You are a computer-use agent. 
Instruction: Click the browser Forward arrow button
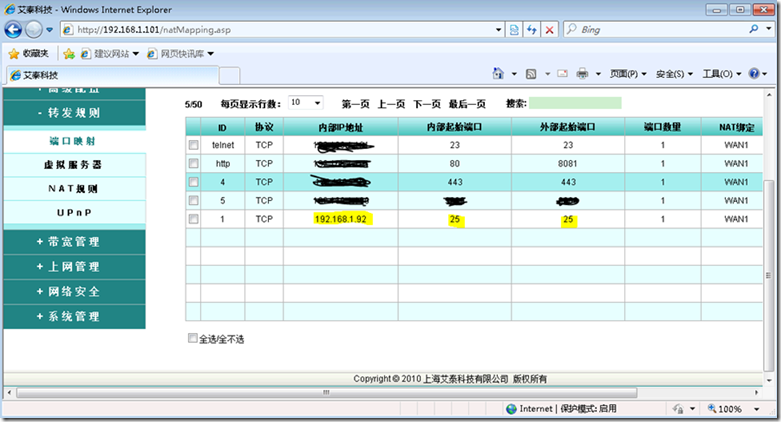[34, 30]
